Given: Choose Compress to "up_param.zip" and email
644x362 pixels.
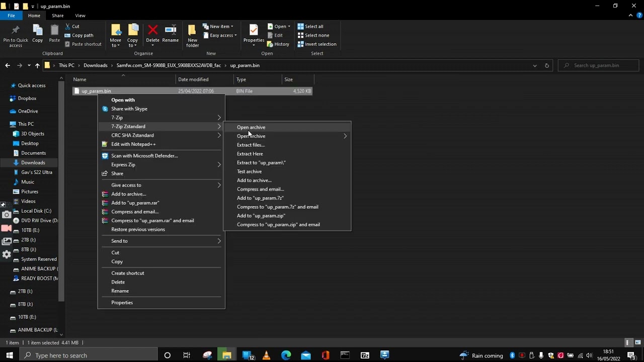Looking at the screenshot, I should coord(287,225).
